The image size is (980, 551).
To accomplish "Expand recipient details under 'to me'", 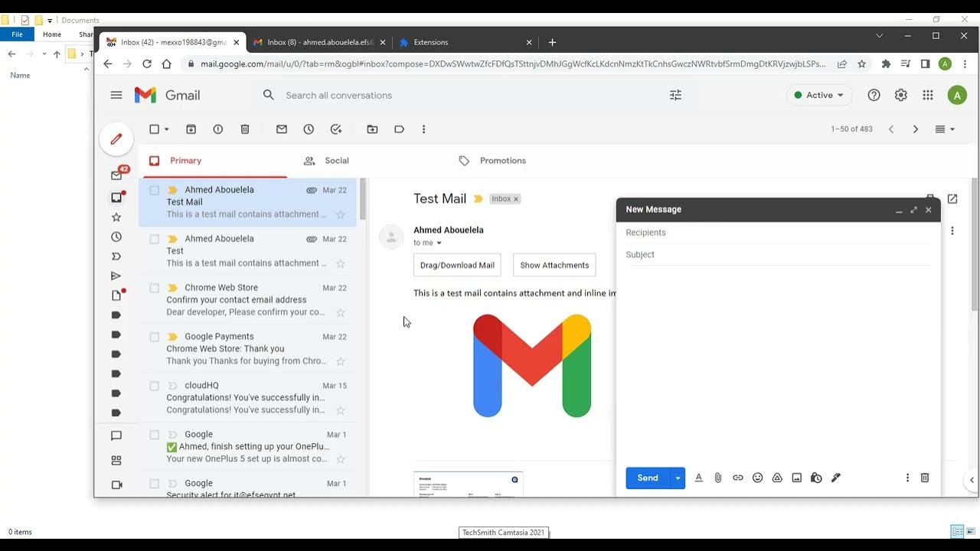I will [x=439, y=243].
